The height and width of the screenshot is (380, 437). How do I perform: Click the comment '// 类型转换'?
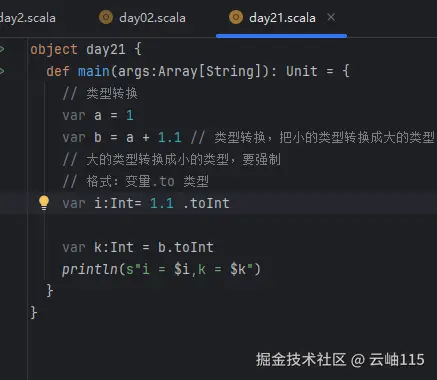coord(100,93)
